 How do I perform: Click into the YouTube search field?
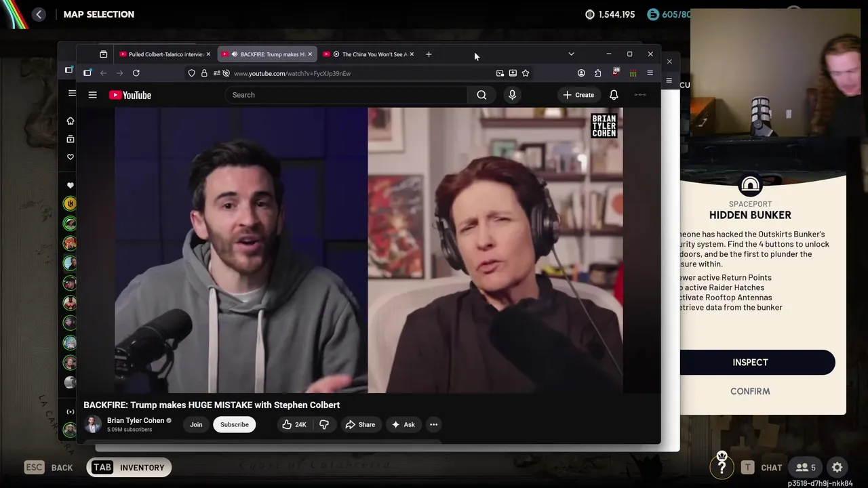(346, 95)
